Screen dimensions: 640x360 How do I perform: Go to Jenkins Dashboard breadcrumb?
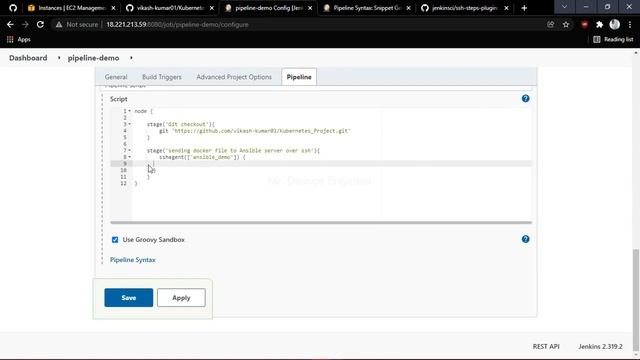coord(28,58)
